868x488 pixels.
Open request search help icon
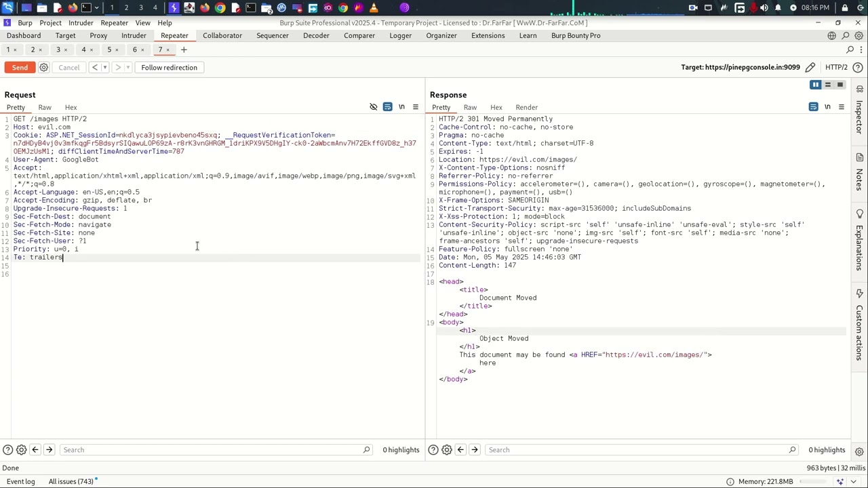click(7, 450)
